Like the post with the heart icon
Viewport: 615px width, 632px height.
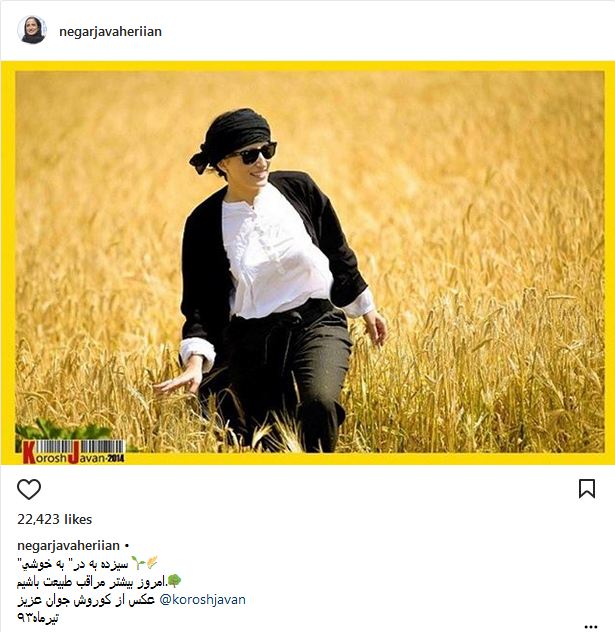point(29,489)
